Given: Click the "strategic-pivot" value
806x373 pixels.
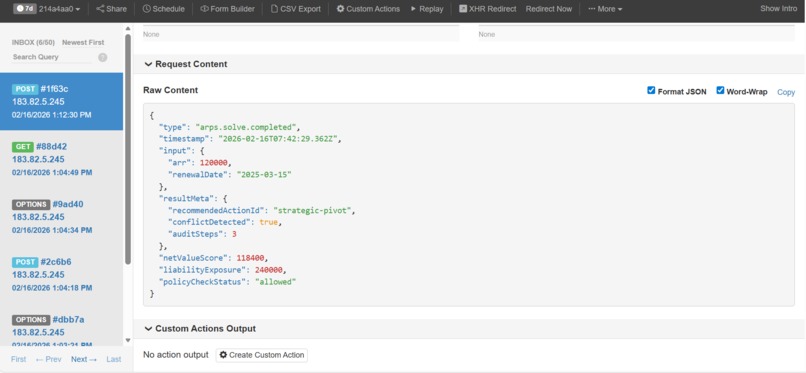Looking at the screenshot, I should (x=314, y=211).
